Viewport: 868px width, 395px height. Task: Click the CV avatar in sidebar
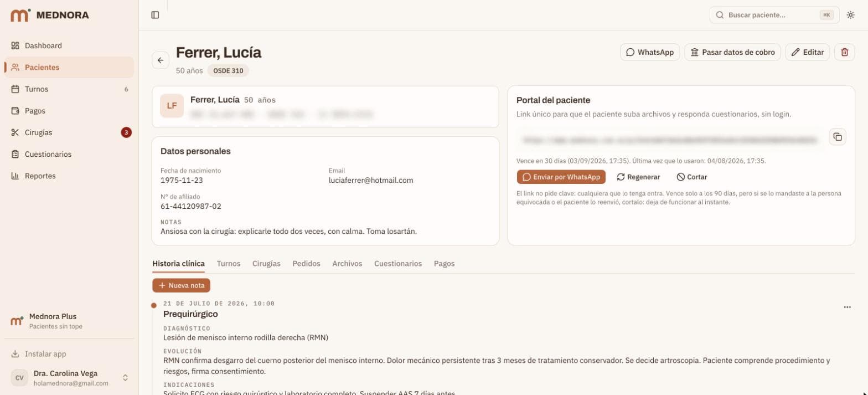[19, 378]
